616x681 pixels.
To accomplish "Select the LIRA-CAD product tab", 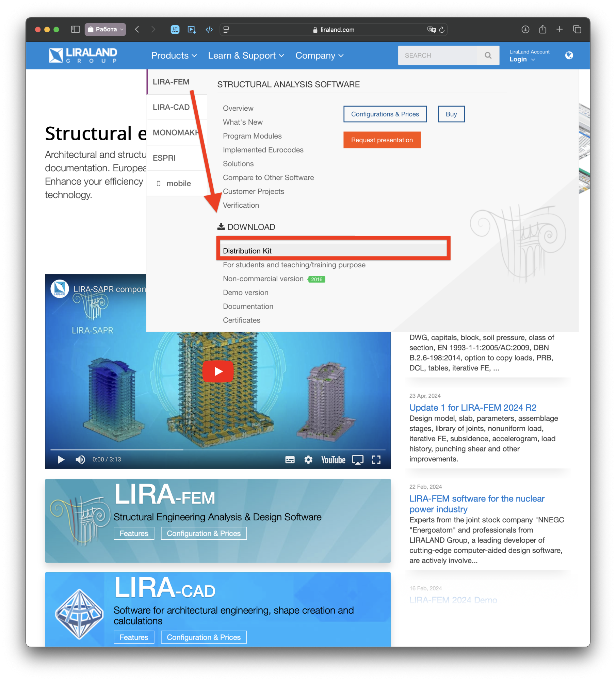I will point(171,107).
